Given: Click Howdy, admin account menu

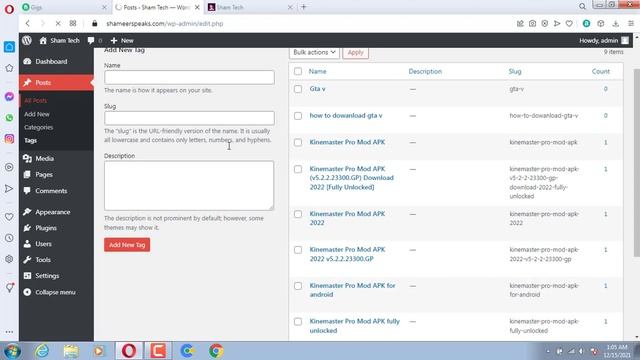Looking at the screenshot, I should 604,40.
